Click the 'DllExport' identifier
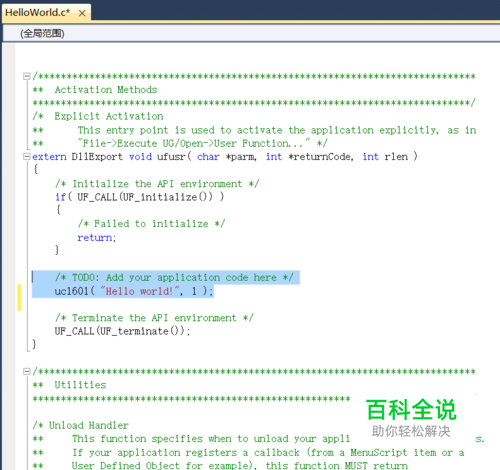The width and height of the screenshot is (500, 470). (x=97, y=157)
